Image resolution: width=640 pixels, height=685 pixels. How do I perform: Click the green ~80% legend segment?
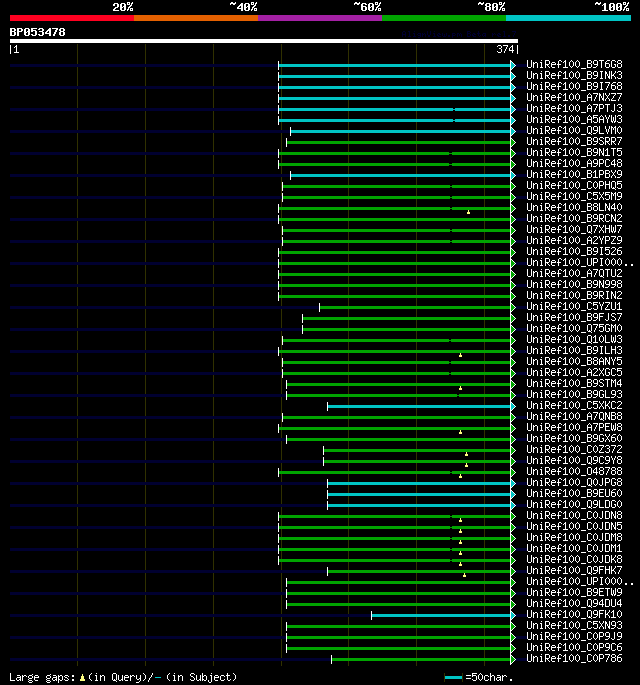[x=444, y=18]
